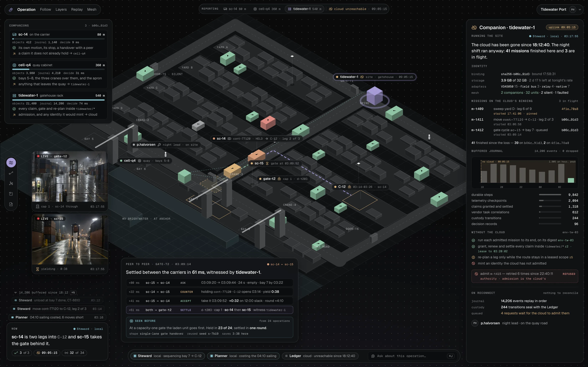
Task: Click the lock icon on gate-t2 map label
Action: pyautogui.click(x=279, y=179)
